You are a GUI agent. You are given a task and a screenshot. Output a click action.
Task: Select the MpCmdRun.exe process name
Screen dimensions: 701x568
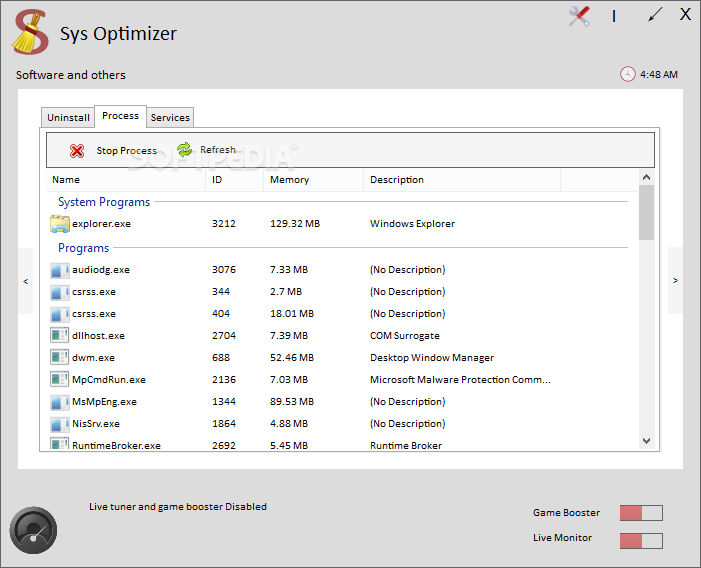[109, 380]
